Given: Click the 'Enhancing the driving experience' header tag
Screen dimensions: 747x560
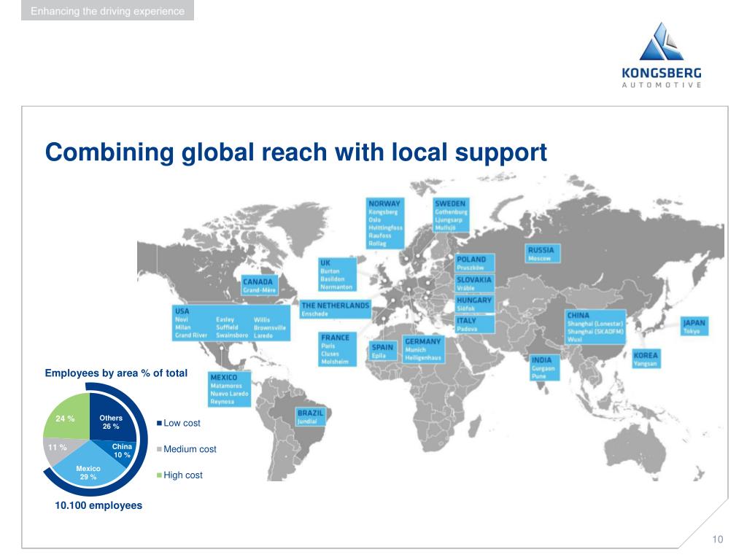Looking at the screenshot, I should pos(108,10).
